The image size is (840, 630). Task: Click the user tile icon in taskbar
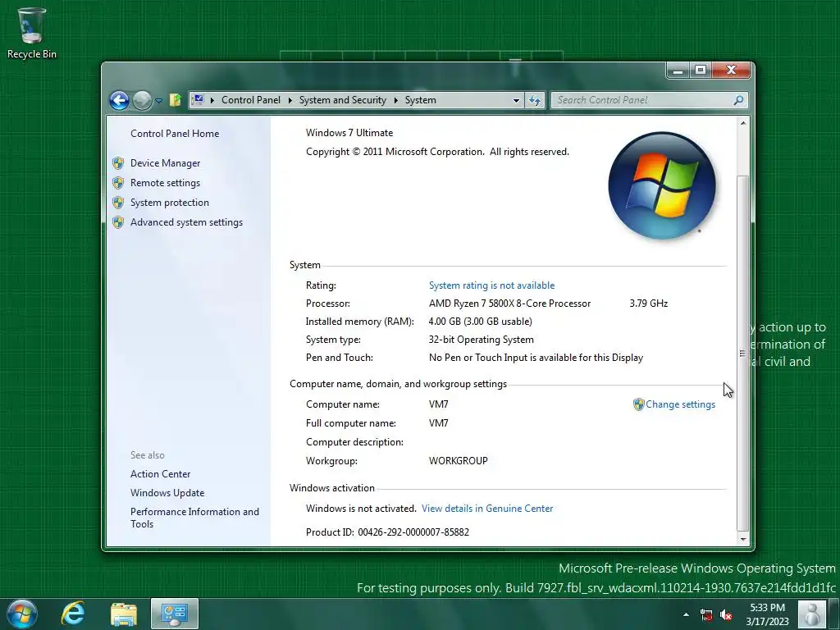812,614
